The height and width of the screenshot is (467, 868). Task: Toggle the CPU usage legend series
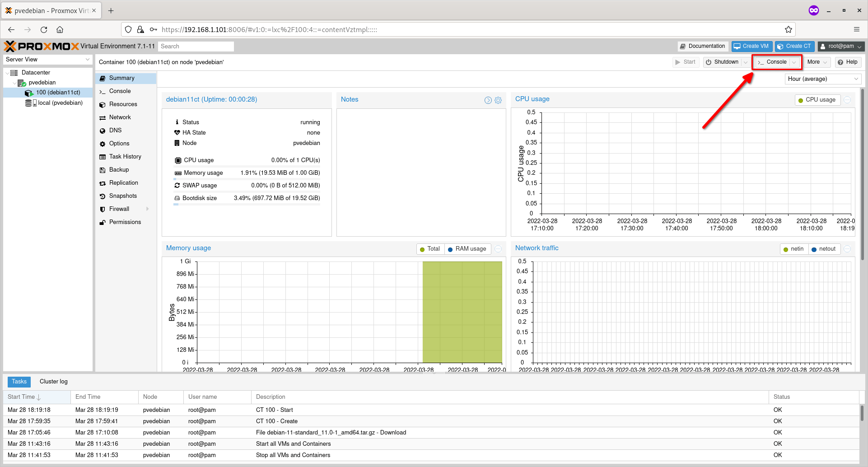coord(817,100)
